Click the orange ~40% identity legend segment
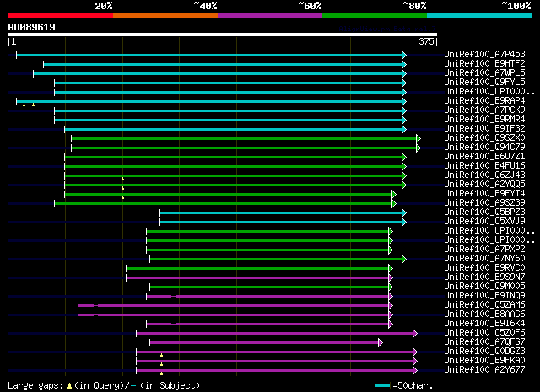This screenshot has width=540, height=392. click(165, 15)
